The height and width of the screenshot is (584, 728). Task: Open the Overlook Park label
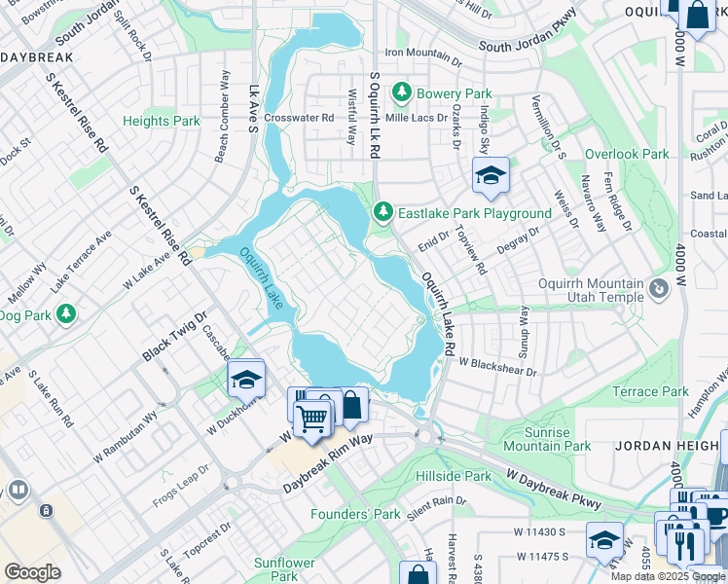627,154
